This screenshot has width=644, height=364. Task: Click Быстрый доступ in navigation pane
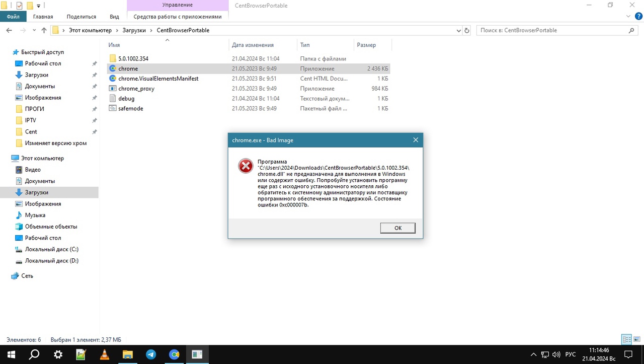(x=42, y=52)
